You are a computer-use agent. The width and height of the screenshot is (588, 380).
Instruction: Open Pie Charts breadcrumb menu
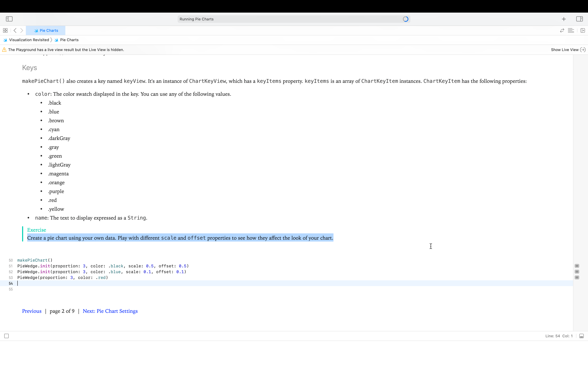point(69,40)
